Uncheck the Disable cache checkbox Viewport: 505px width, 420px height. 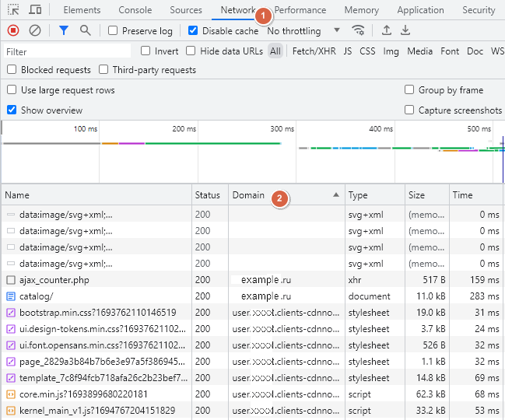pos(193,31)
